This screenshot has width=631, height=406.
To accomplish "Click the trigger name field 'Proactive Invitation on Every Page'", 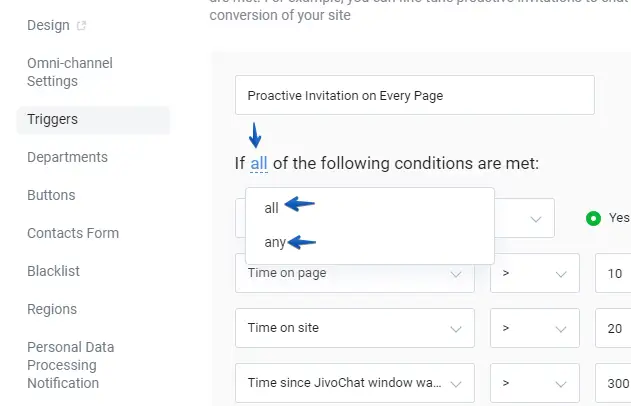I will (414, 96).
